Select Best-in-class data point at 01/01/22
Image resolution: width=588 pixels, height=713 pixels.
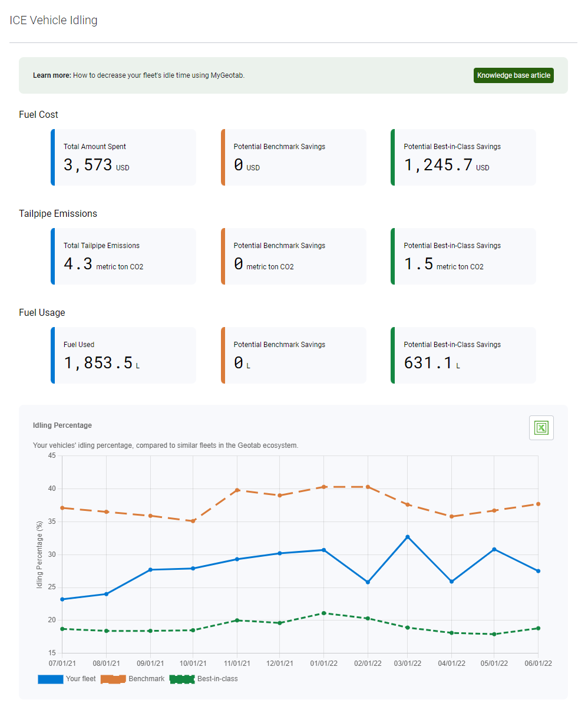323,613
